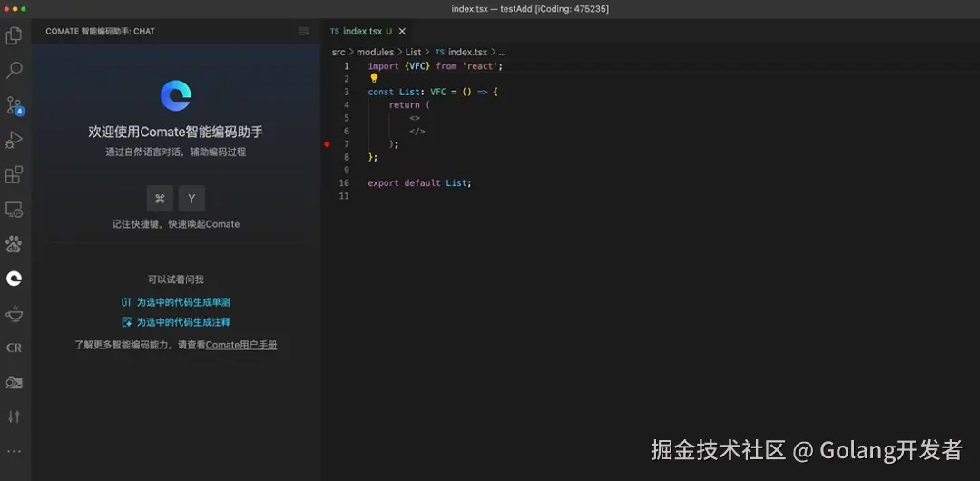Open the Extensions blocks icon

coord(14,174)
